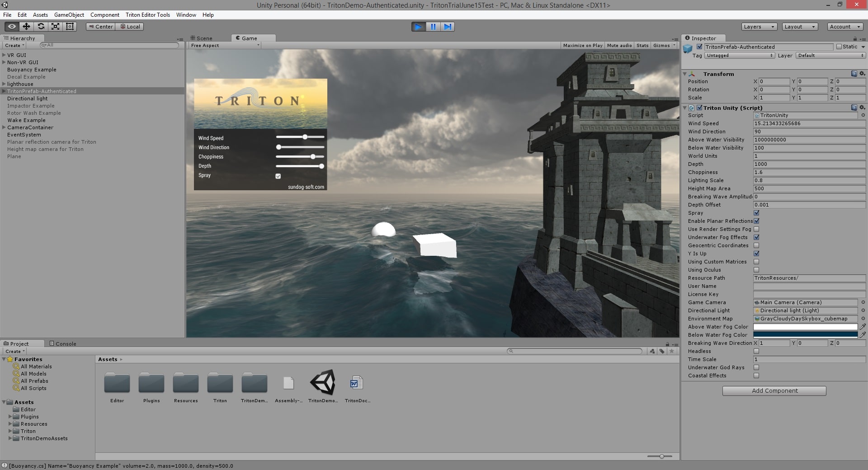The width and height of the screenshot is (868, 470).
Task: Select the Plugins folder asset icon
Action: pyautogui.click(x=151, y=383)
